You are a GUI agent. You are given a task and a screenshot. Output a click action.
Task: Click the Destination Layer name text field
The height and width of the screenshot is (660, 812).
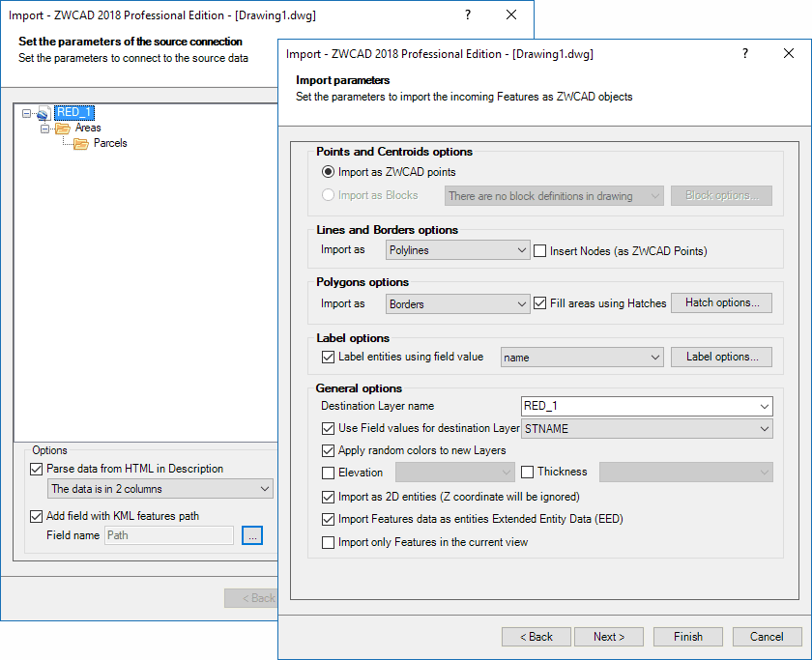639,407
